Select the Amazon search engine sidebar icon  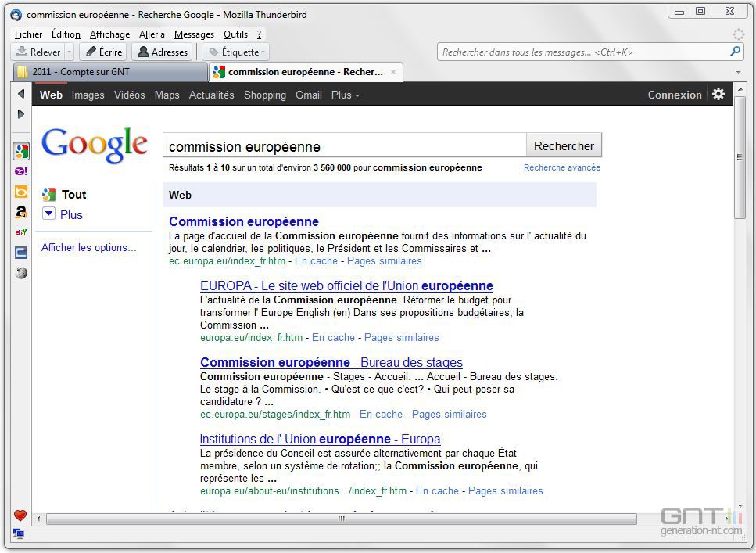point(21,212)
